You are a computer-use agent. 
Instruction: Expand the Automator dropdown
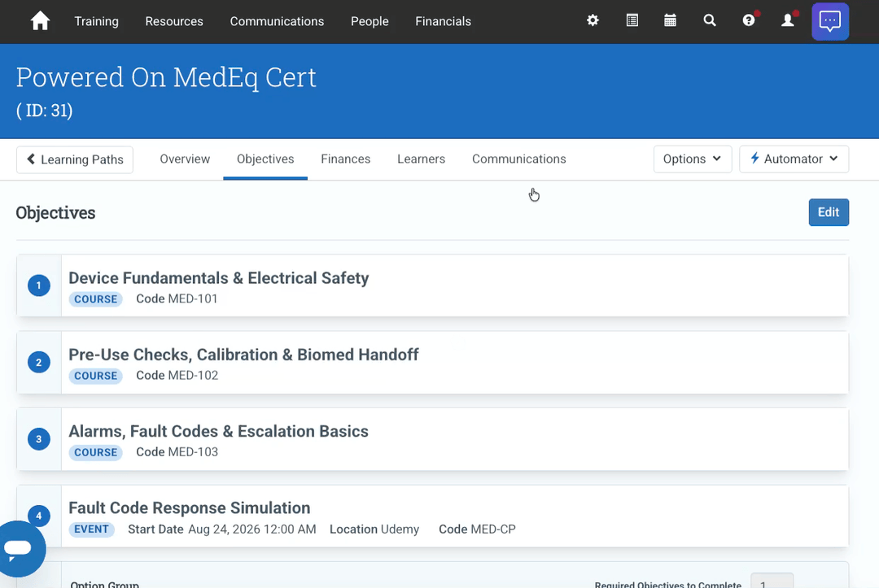point(794,159)
